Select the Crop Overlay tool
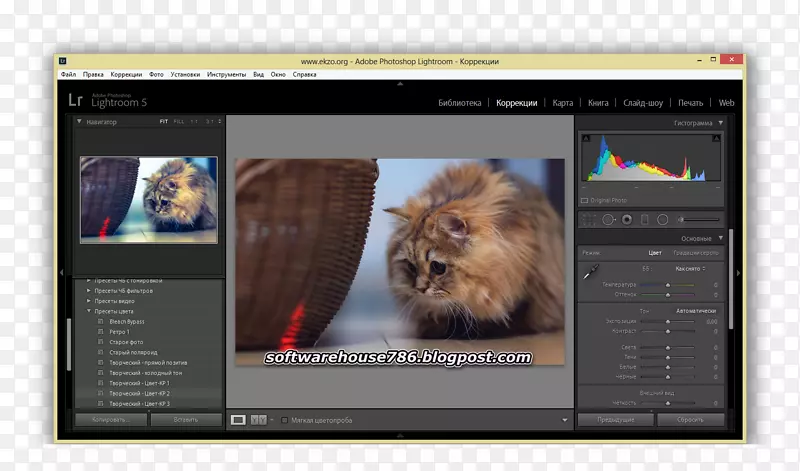This screenshot has height=471, width=800. point(590,219)
